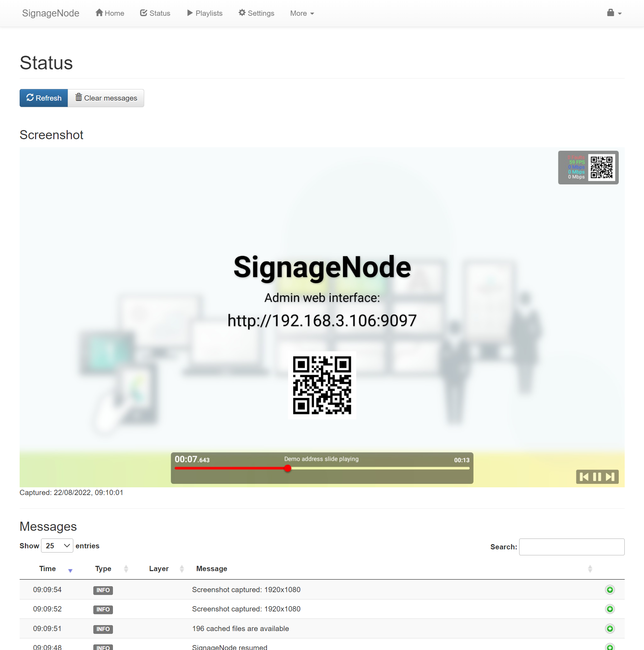Sort by the Message column arrows
Viewport: 644px width, 650px height.
click(590, 569)
